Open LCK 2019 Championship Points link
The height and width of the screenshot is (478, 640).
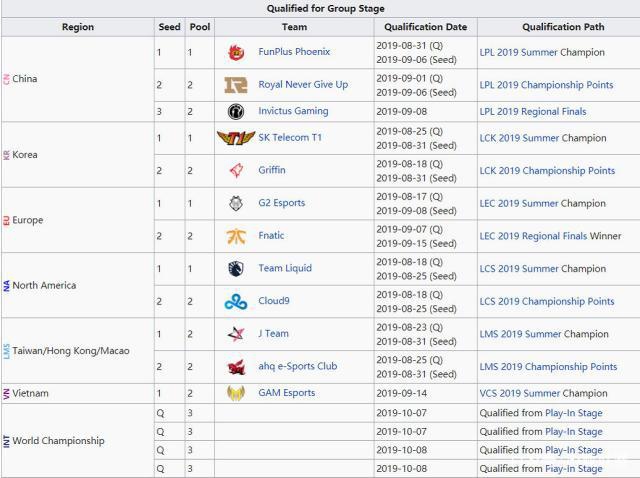pyautogui.click(x=547, y=171)
